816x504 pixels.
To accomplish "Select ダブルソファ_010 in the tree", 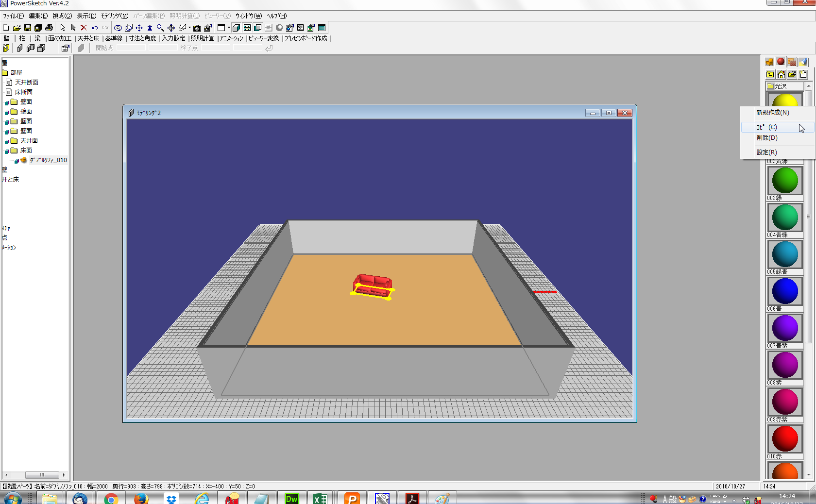I will (x=48, y=160).
